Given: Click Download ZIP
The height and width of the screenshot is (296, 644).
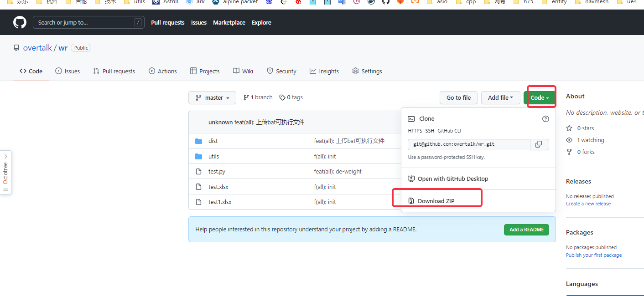Looking at the screenshot, I should (x=436, y=201).
